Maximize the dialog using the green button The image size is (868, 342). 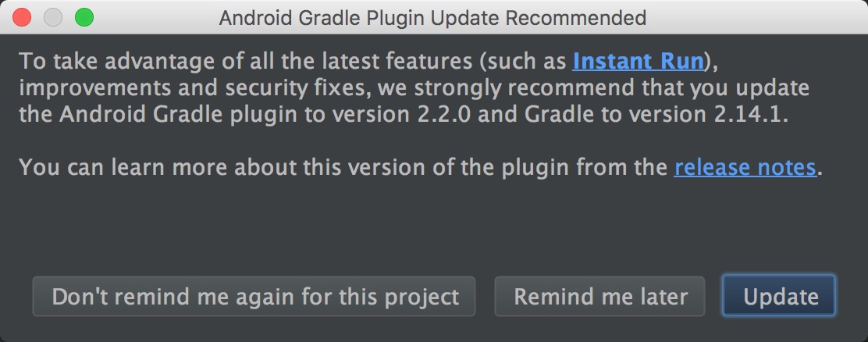tap(83, 17)
